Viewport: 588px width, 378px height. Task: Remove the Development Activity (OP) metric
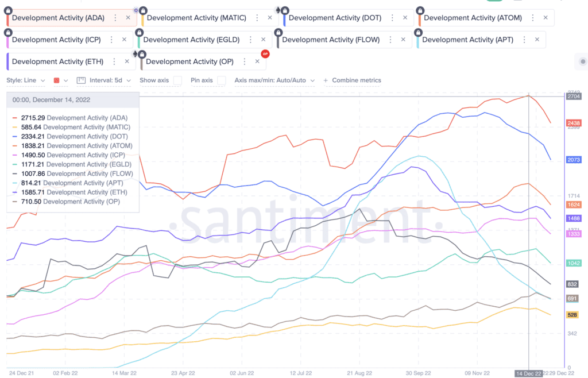coord(257,61)
